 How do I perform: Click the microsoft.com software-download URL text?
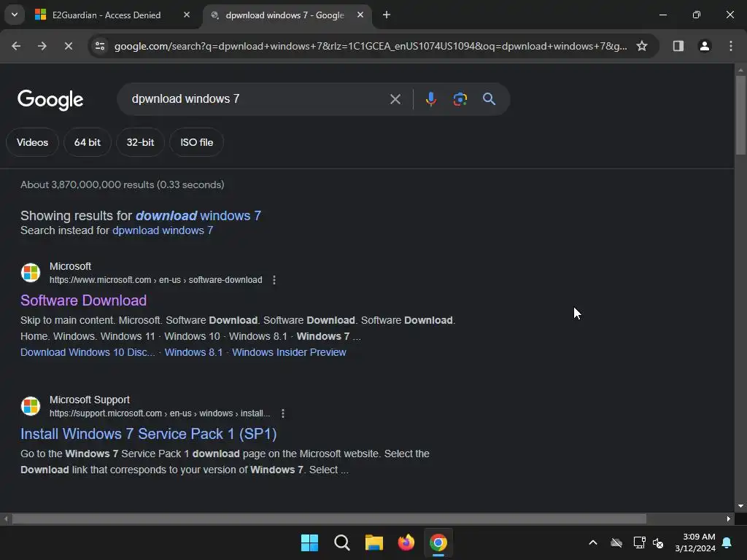point(156,280)
